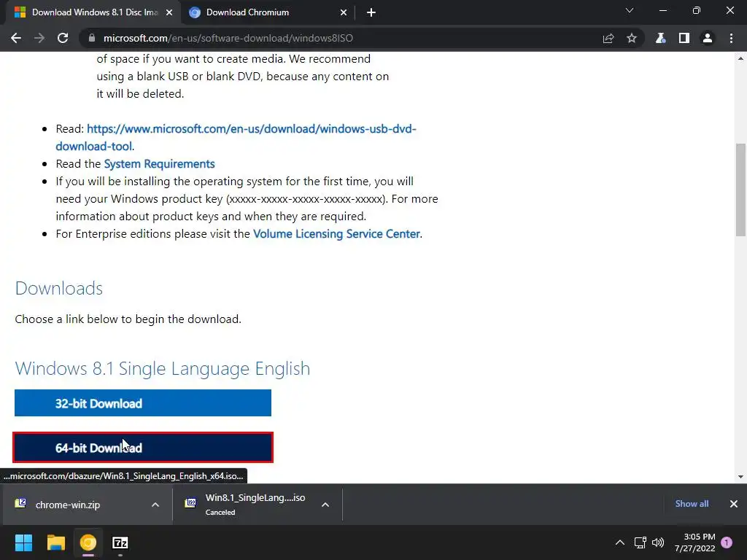Expand options for chrome-win.zip download
The image size is (747, 560).
(155, 505)
